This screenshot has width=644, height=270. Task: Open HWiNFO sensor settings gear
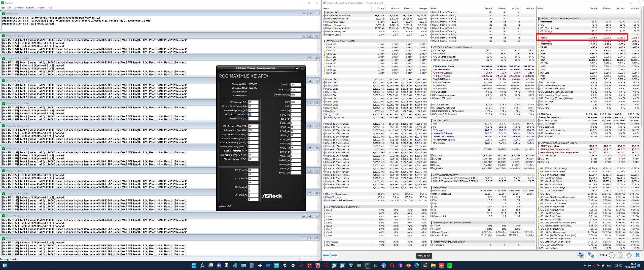coord(629,255)
